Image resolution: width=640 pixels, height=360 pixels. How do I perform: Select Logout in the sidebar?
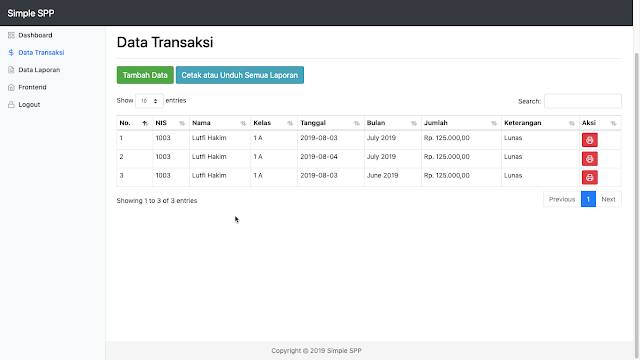[x=29, y=104]
